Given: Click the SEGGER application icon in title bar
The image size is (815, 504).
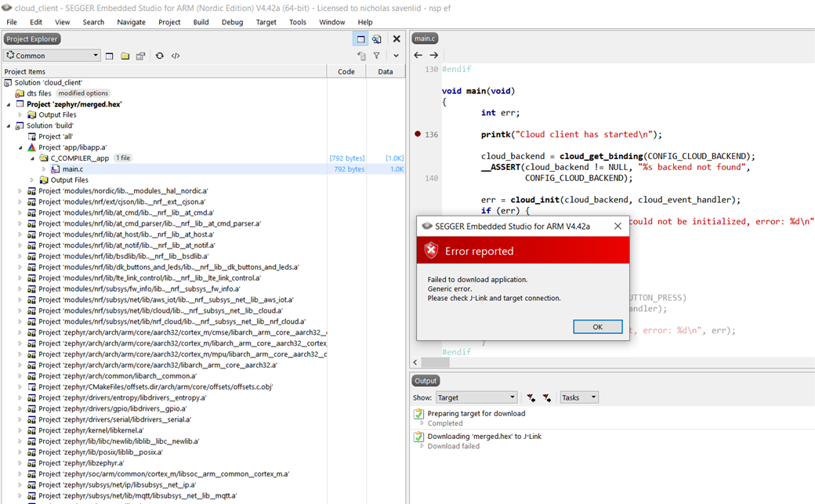Looking at the screenshot, I should tap(7, 8).
